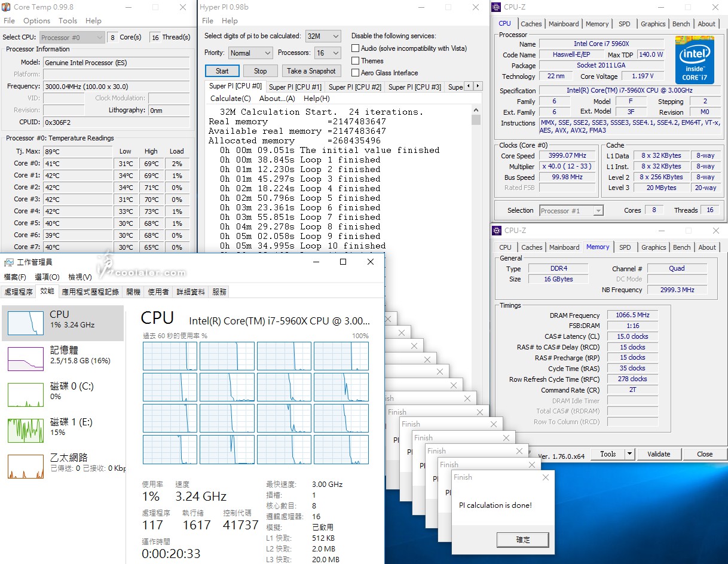The width and height of the screenshot is (728, 564).
Task: Open SPD tab in the CPU-Z Memory timings window
Action: 625,247
